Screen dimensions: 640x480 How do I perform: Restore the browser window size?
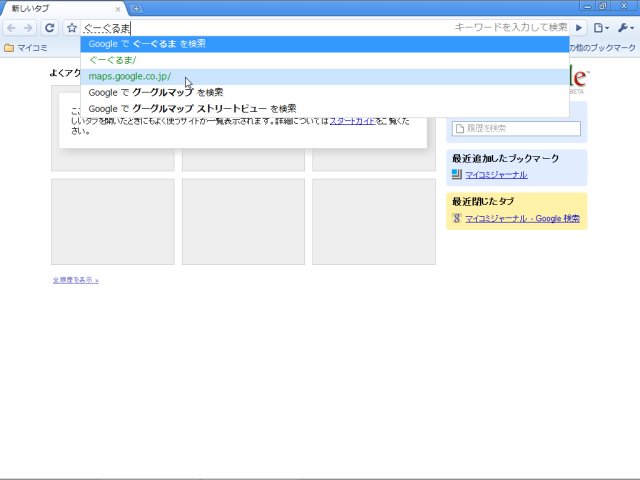(603, 6)
